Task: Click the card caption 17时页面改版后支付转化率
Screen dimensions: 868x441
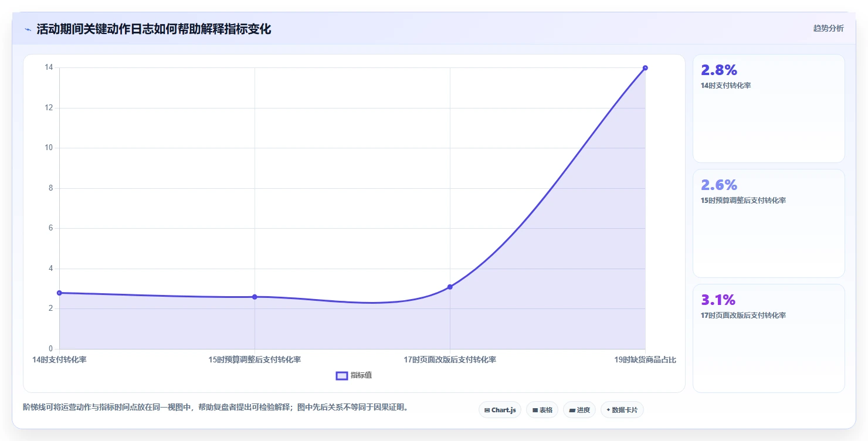Action: [x=744, y=316]
